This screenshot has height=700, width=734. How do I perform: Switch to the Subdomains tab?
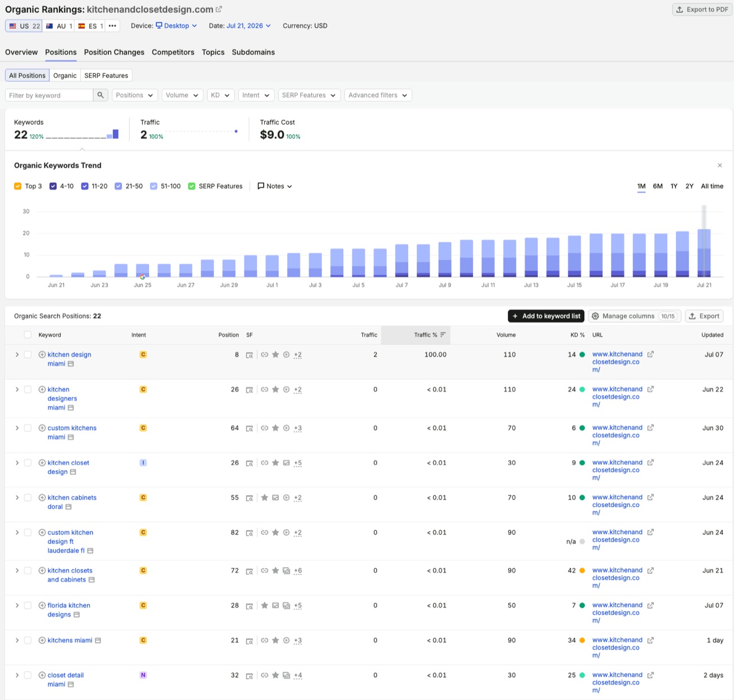[253, 52]
